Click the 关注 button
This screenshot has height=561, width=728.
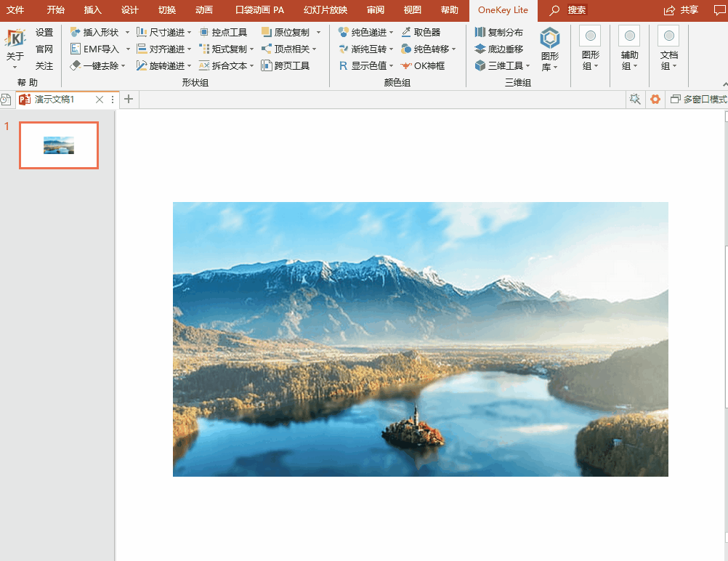[44, 65]
